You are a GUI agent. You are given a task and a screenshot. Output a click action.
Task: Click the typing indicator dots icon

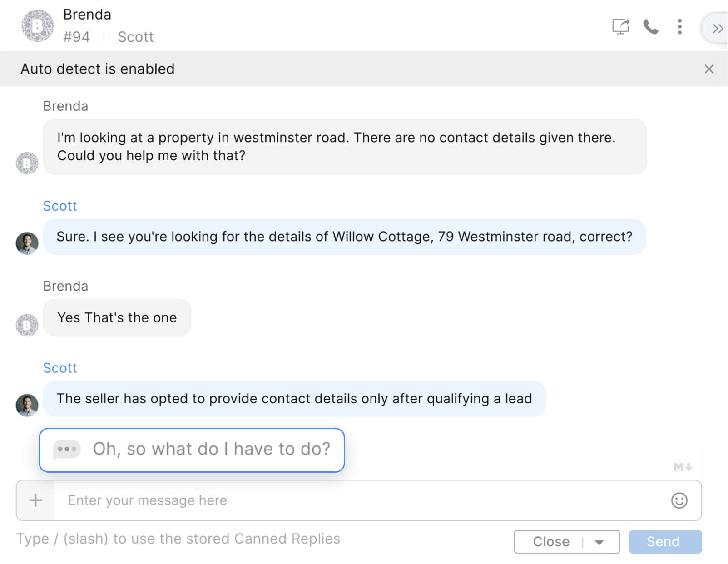pyautogui.click(x=67, y=449)
